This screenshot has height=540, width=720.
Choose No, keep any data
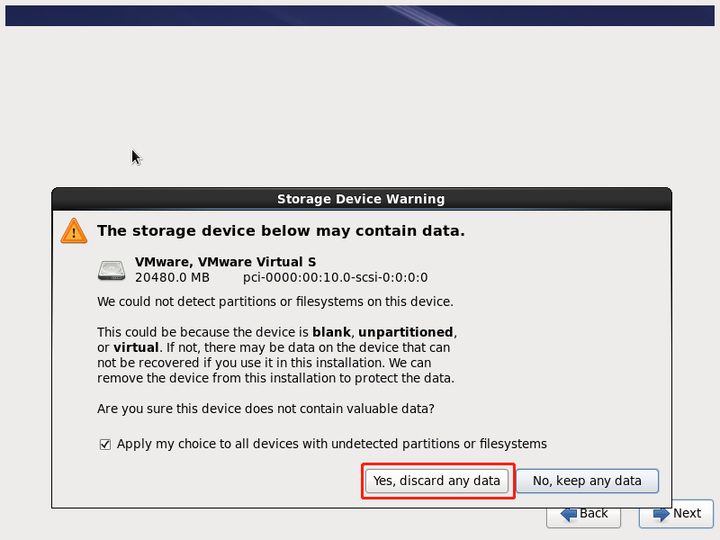point(587,481)
